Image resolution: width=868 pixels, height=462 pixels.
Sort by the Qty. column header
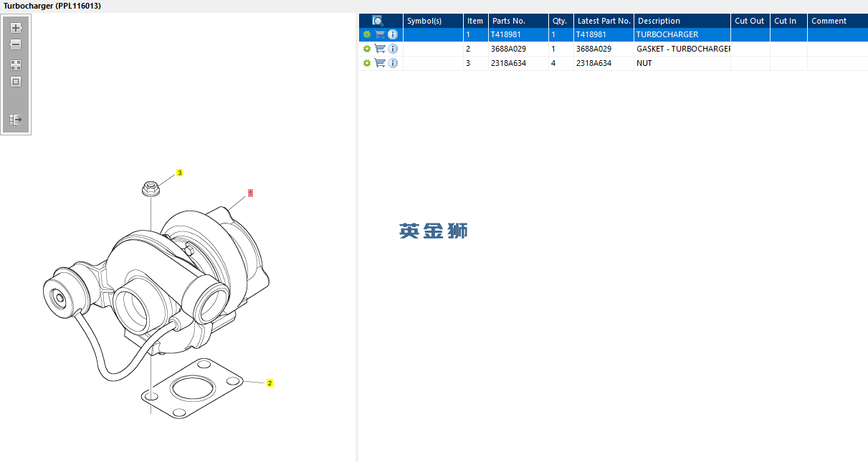click(x=561, y=21)
